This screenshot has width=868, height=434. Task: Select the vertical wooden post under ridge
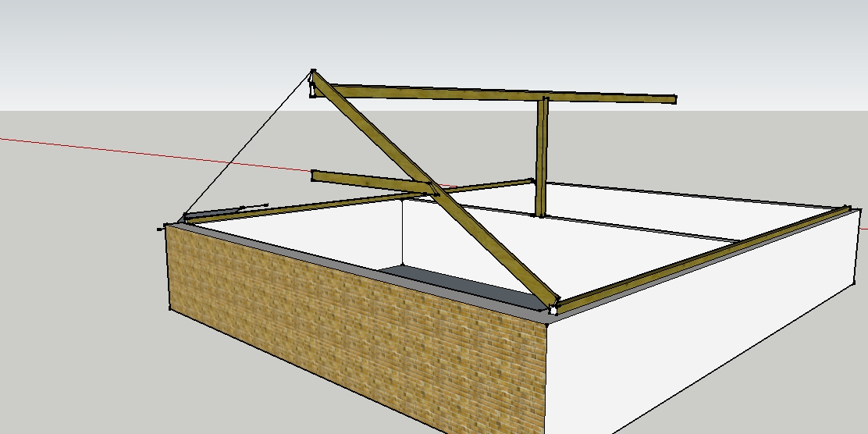coord(542,157)
